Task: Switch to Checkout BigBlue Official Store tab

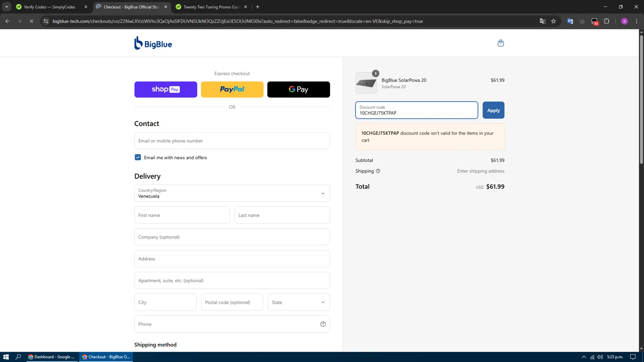Action: tap(131, 7)
